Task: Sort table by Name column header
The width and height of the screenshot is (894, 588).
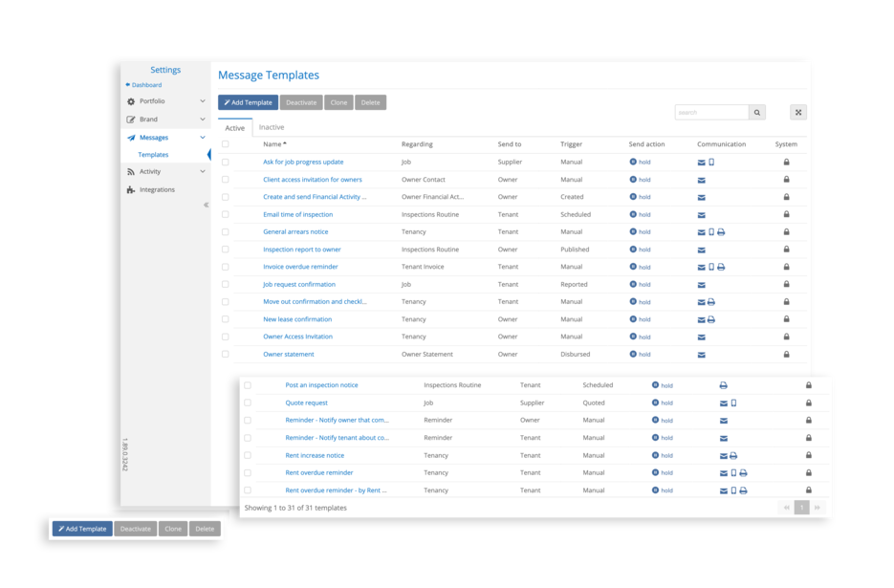Action: (274, 144)
